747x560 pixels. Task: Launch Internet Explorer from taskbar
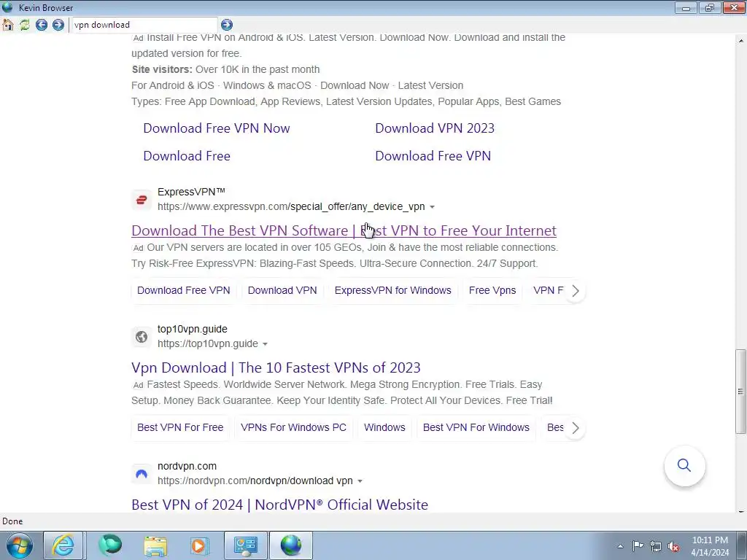tap(63, 545)
